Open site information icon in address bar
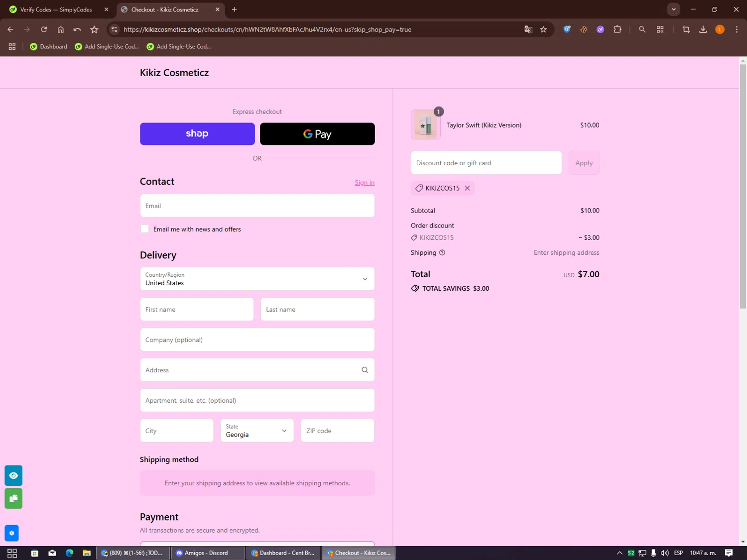The width and height of the screenshot is (747, 560). point(114,29)
